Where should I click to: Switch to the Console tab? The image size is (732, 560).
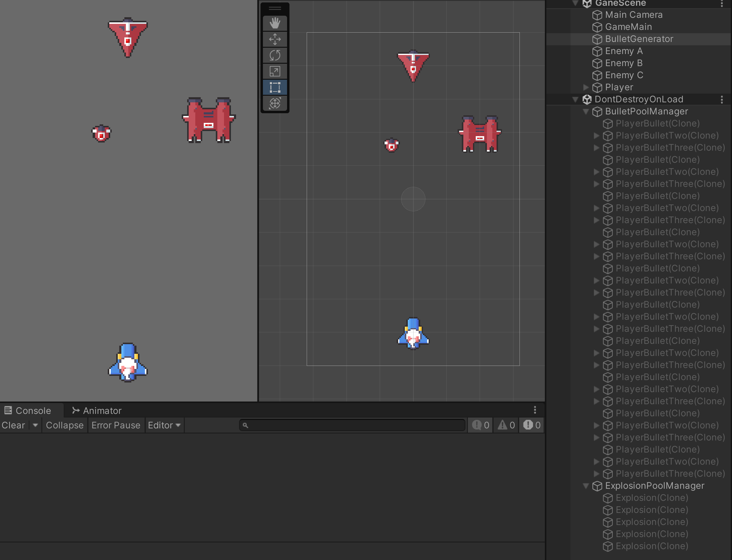pyautogui.click(x=28, y=411)
